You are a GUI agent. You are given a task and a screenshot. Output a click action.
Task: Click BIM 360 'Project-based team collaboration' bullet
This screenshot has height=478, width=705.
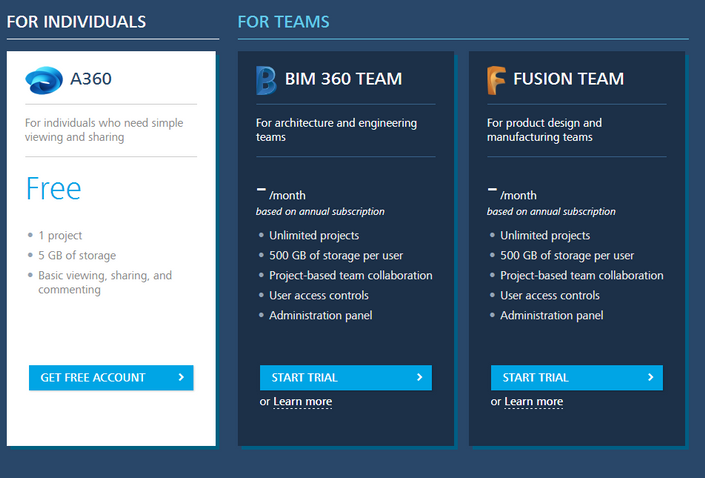pyautogui.click(x=351, y=276)
